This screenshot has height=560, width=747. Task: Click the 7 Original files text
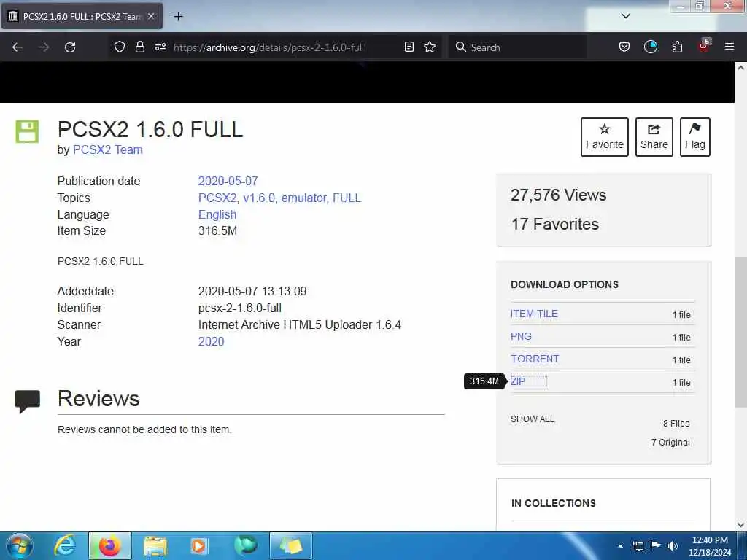pos(670,443)
